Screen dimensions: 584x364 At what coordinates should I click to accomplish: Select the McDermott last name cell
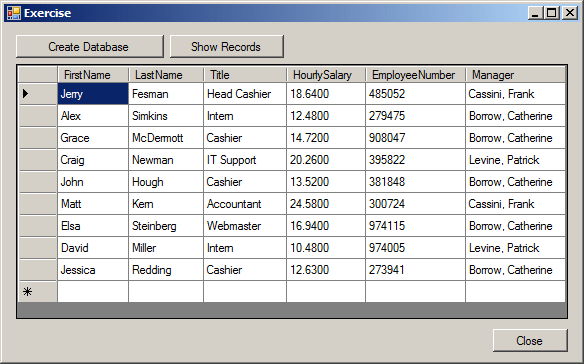166,138
